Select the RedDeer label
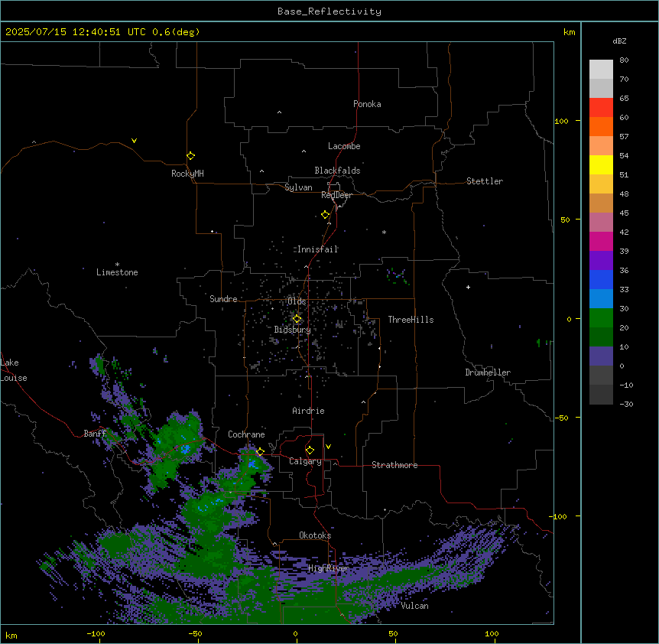Image resolution: width=659 pixels, height=644 pixels. [336, 195]
